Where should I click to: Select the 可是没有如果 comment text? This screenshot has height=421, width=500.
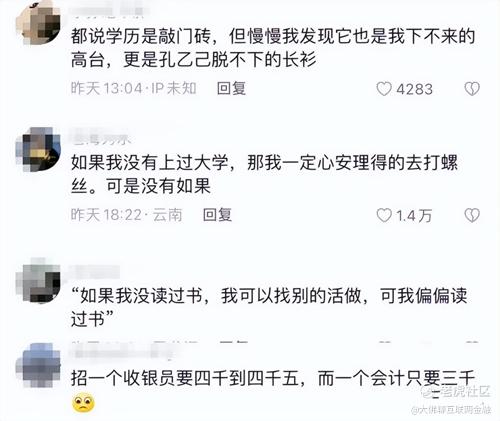[264, 174]
